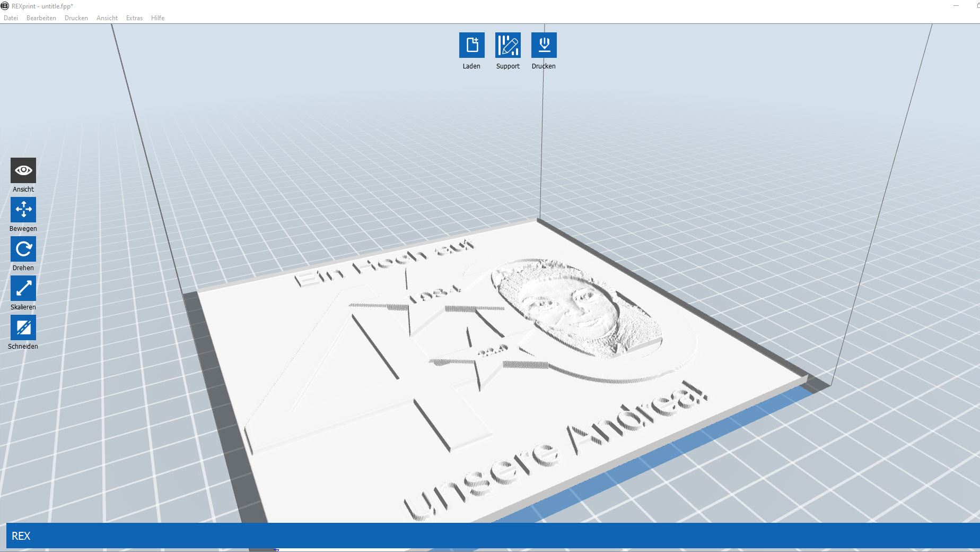The height and width of the screenshot is (552, 980).
Task: Select the Drehen rotate tool
Action: 23,249
